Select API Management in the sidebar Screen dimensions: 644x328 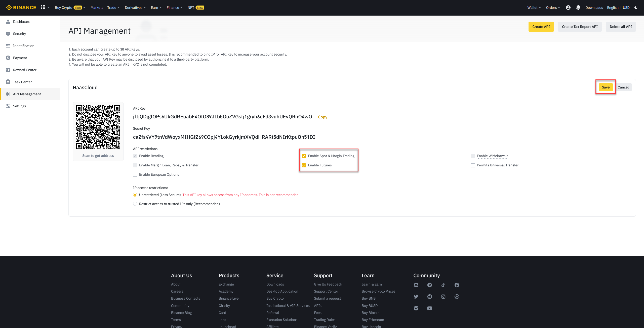[x=27, y=94]
